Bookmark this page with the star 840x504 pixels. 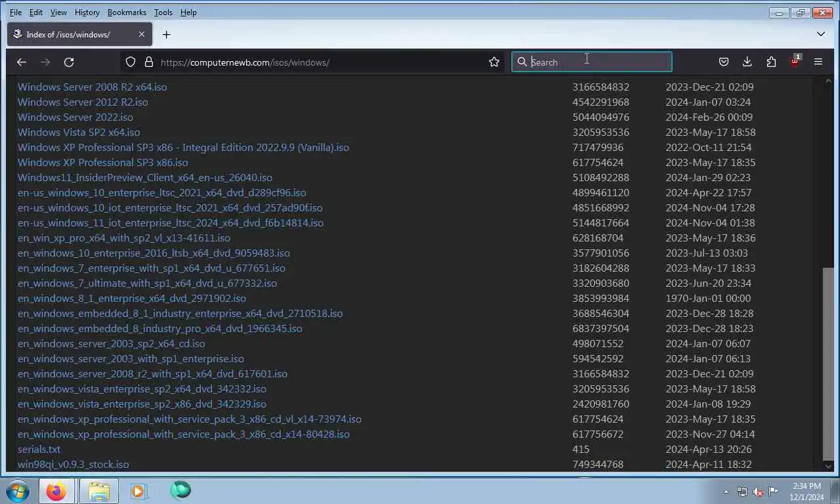494,62
